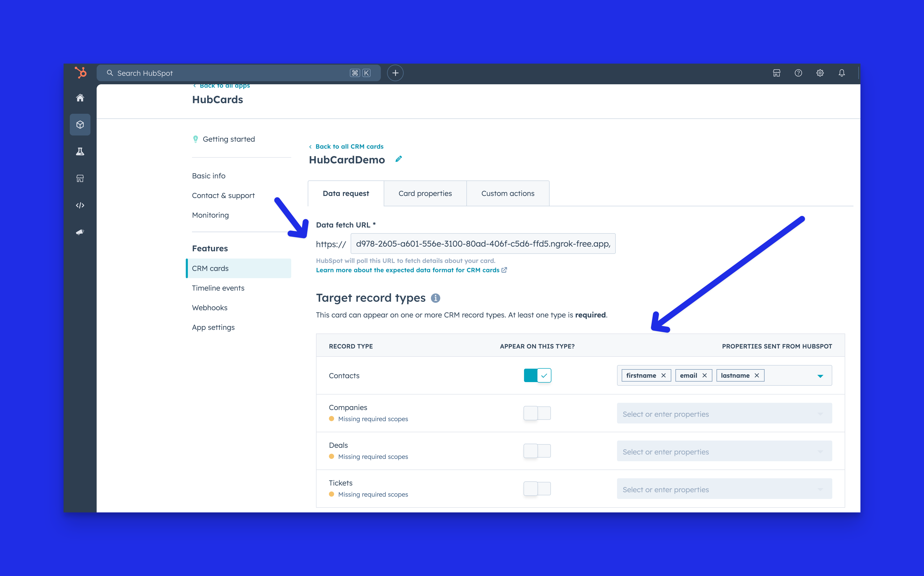Open notifications bell icon
This screenshot has height=576, width=924.
point(842,73)
